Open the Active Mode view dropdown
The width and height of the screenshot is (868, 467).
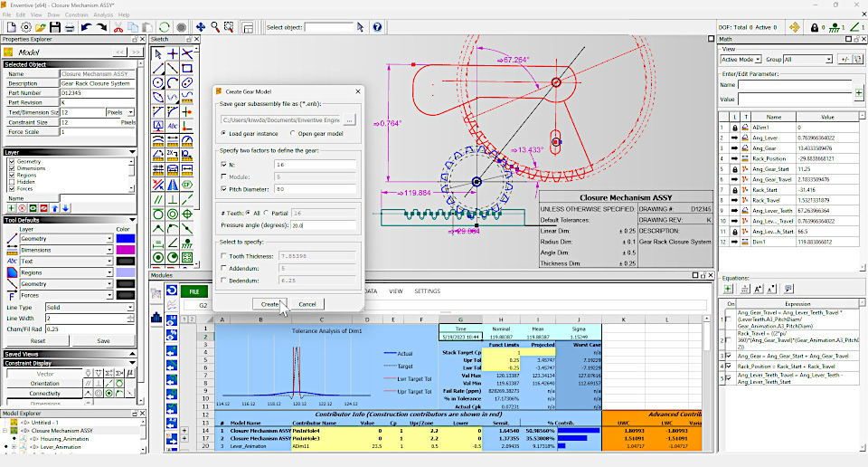tap(741, 59)
